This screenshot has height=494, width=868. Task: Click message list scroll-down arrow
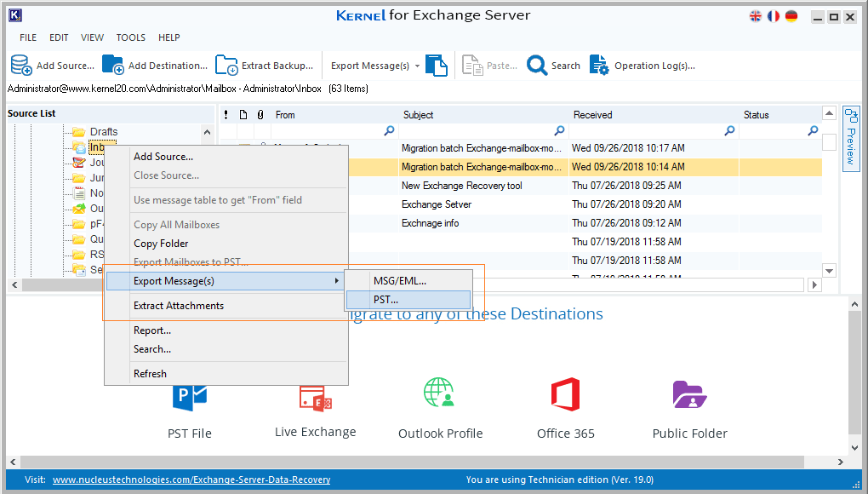pos(829,271)
